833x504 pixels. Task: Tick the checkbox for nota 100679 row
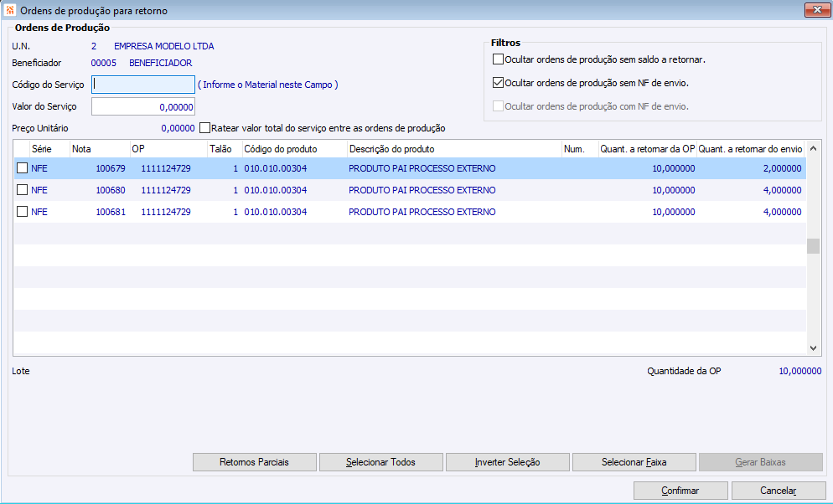tap(22, 168)
